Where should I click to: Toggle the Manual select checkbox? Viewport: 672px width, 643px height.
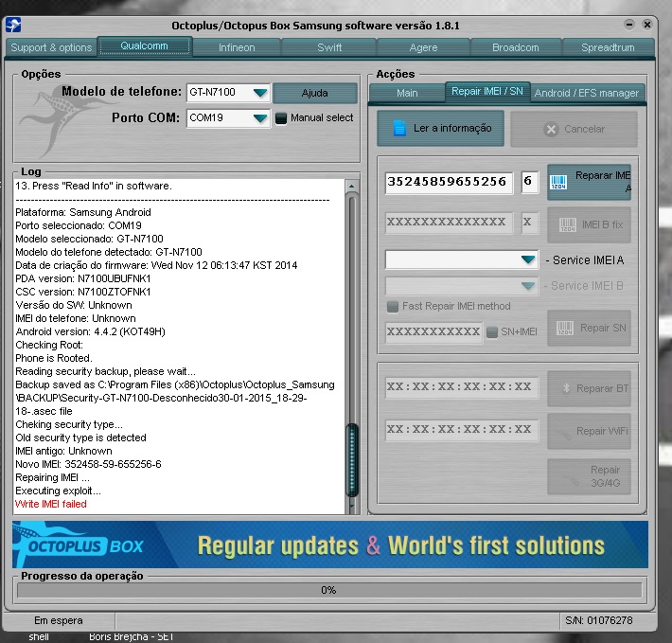pos(281,117)
